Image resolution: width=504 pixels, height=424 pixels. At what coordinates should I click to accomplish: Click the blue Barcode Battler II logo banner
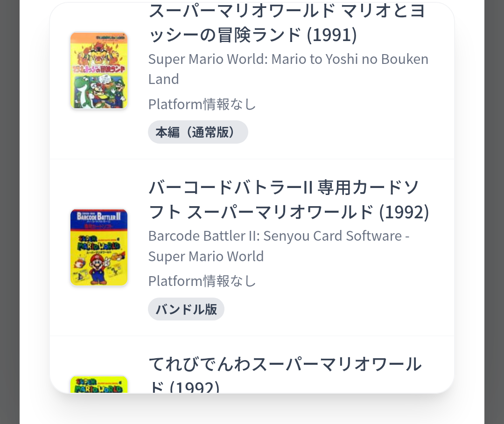(x=99, y=218)
